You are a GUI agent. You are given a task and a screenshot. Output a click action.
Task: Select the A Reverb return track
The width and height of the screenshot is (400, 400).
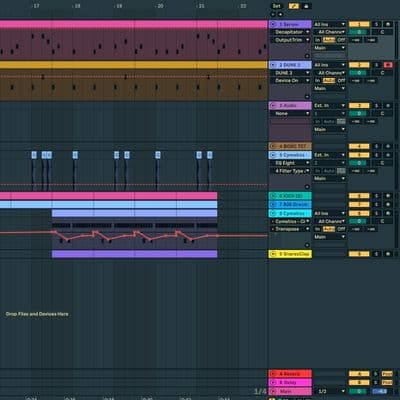pos(290,374)
